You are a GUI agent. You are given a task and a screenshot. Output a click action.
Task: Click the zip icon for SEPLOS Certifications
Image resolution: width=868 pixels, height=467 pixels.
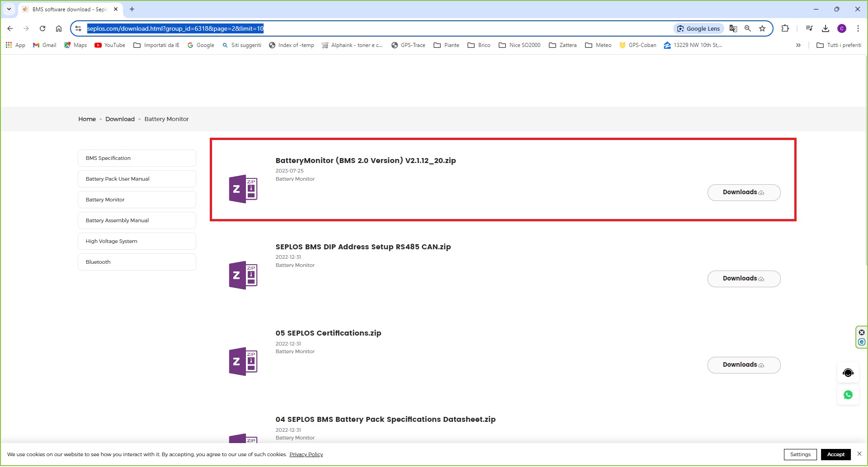coord(243,361)
